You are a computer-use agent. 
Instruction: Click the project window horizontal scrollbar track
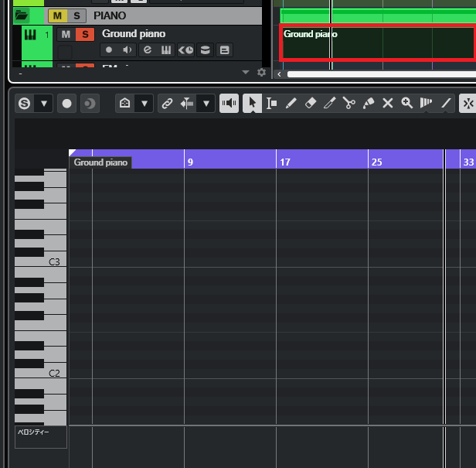381,74
